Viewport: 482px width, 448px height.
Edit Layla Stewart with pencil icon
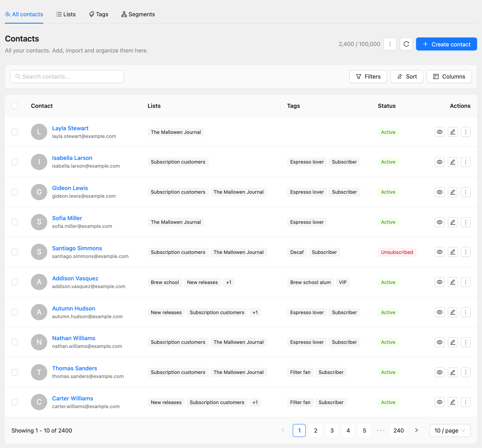pos(452,132)
